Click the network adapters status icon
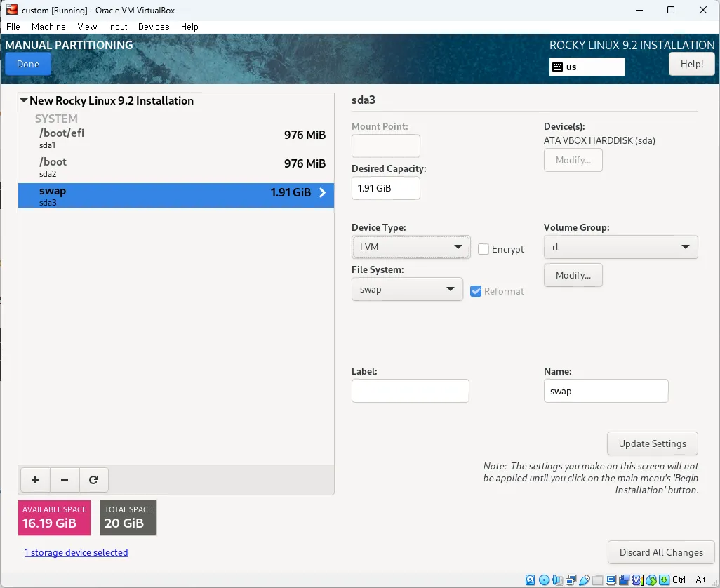This screenshot has width=720, height=588. (571, 580)
